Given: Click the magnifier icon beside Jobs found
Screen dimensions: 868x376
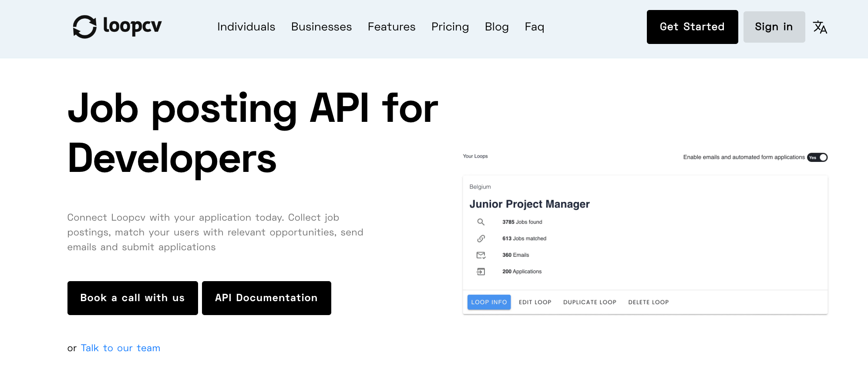Looking at the screenshot, I should pos(481,222).
